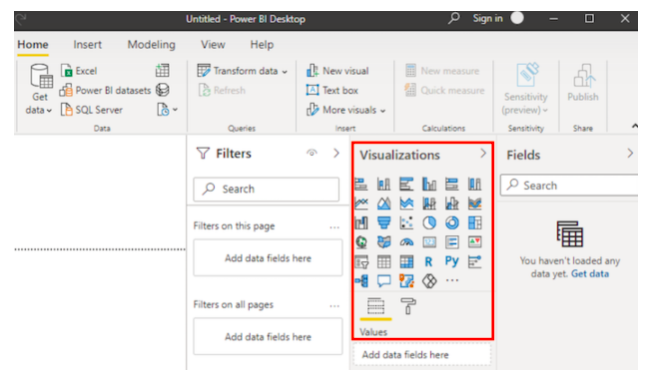Open Get more visuals ellipsis
This screenshot has width=658, height=385.
click(x=452, y=280)
